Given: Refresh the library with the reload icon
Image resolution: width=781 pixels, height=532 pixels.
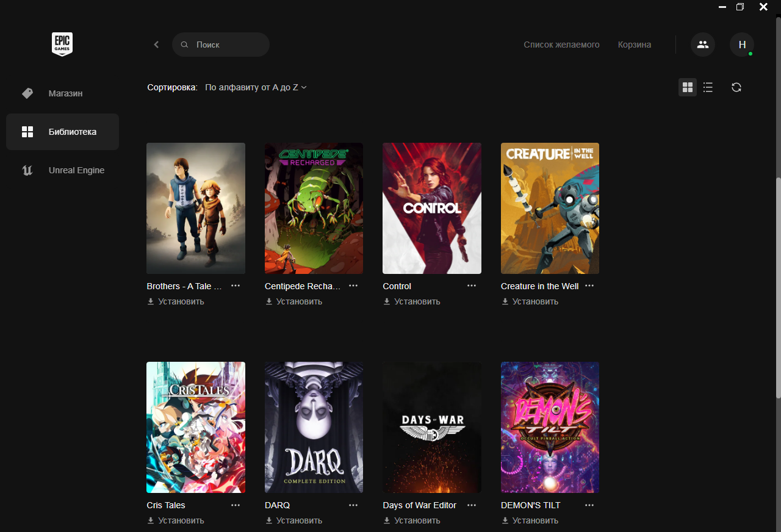Looking at the screenshot, I should pyautogui.click(x=736, y=87).
